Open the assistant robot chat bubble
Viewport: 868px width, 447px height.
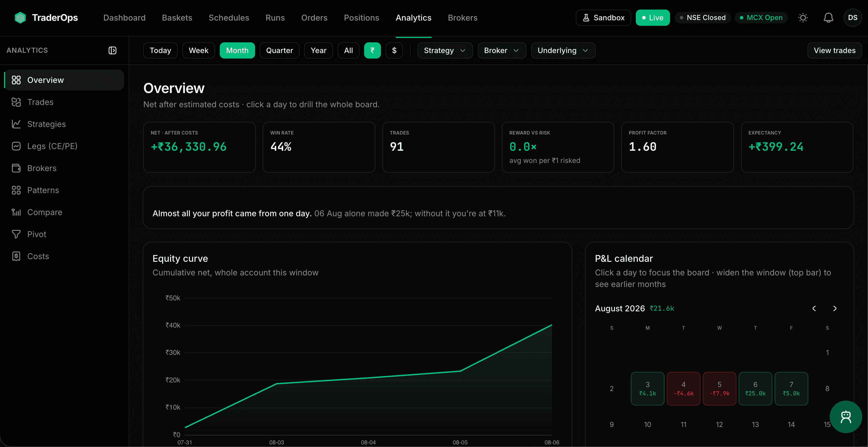coord(846,417)
